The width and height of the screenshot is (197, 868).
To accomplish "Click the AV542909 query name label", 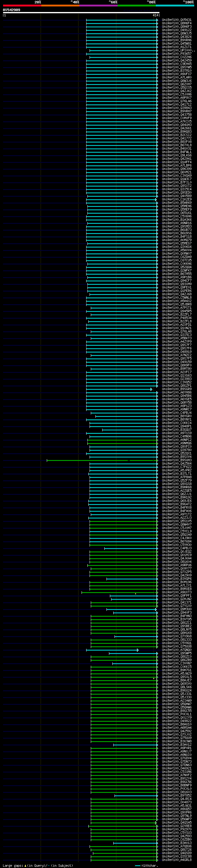I will click(11, 10).
